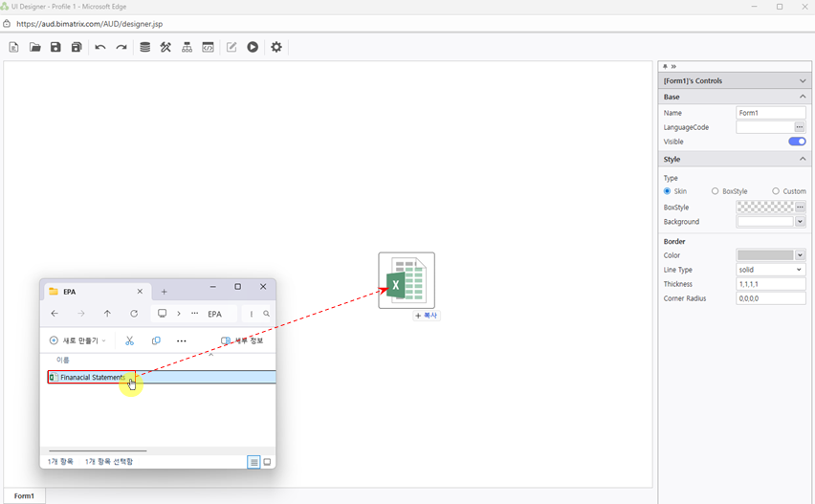Select the Form1 tab at bottom
Screen dimensions: 815x504
24,495
